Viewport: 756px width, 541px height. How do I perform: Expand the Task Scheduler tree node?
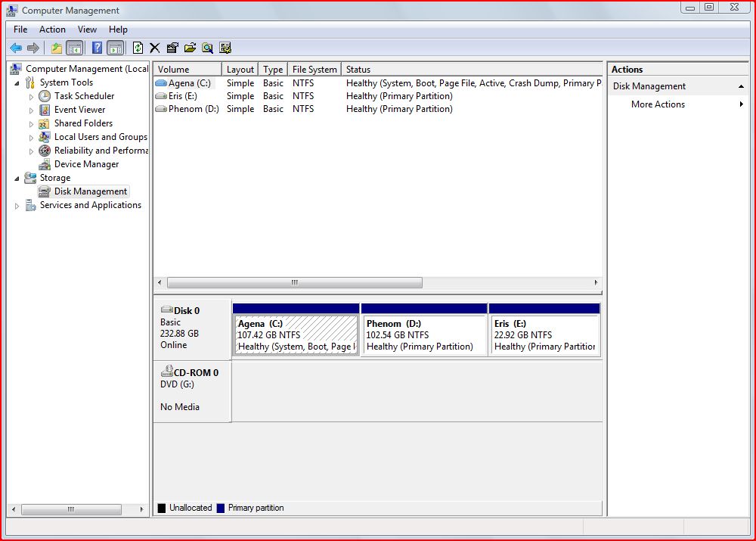[x=32, y=97]
